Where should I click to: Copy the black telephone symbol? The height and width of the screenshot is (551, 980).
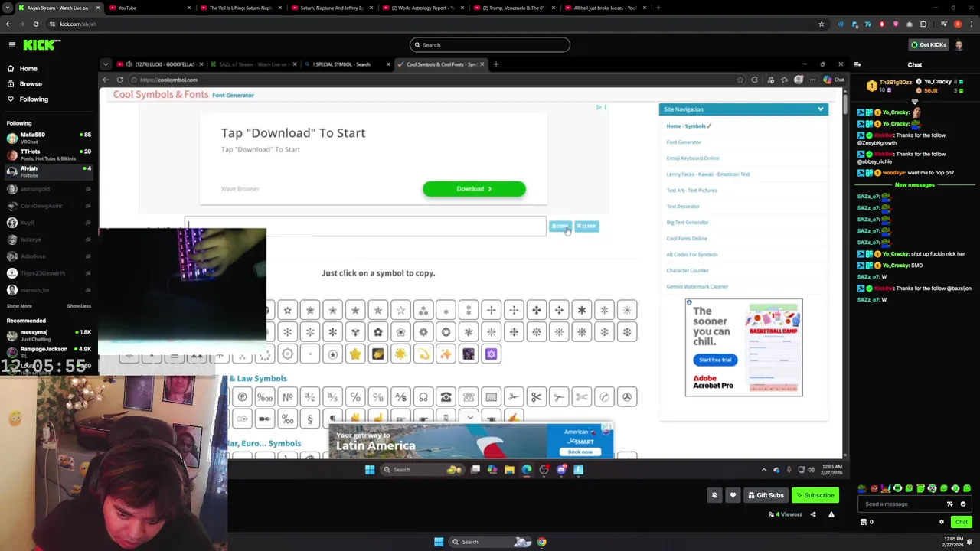(446, 397)
